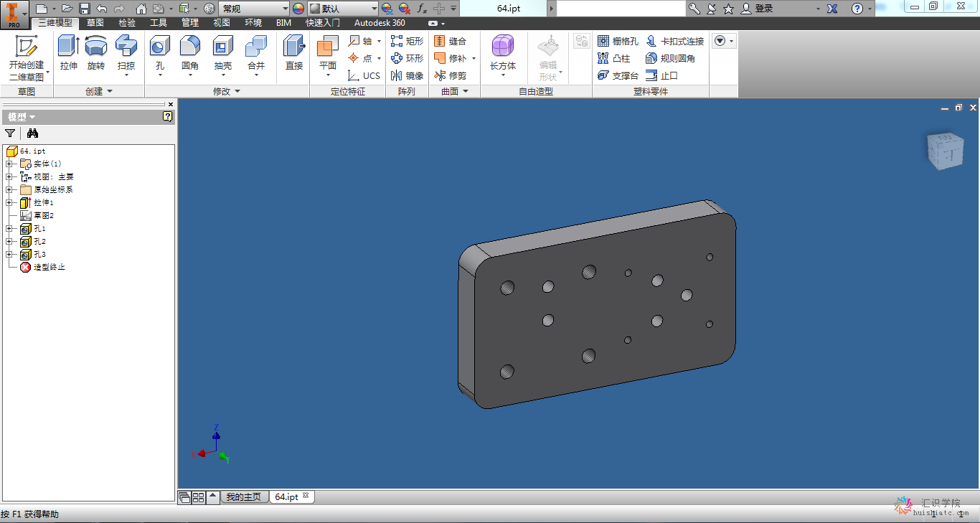Select the Rule Fillet (规则圆角) tool

pos(670,58)
